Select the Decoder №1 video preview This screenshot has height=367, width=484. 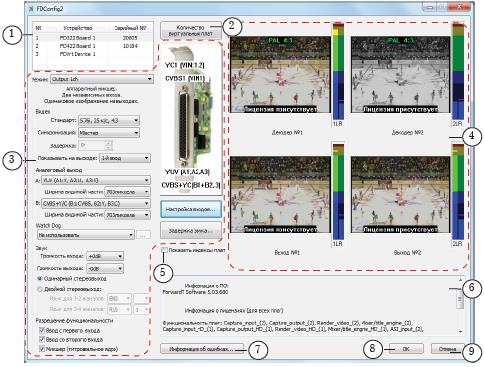pyautogui.click(x=280, y=75)
